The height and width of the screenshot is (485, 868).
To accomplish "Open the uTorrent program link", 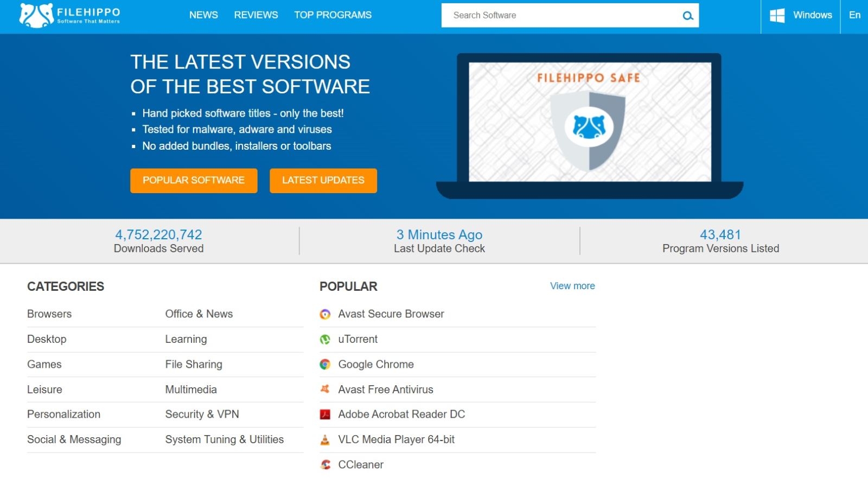I will point(358,339).
